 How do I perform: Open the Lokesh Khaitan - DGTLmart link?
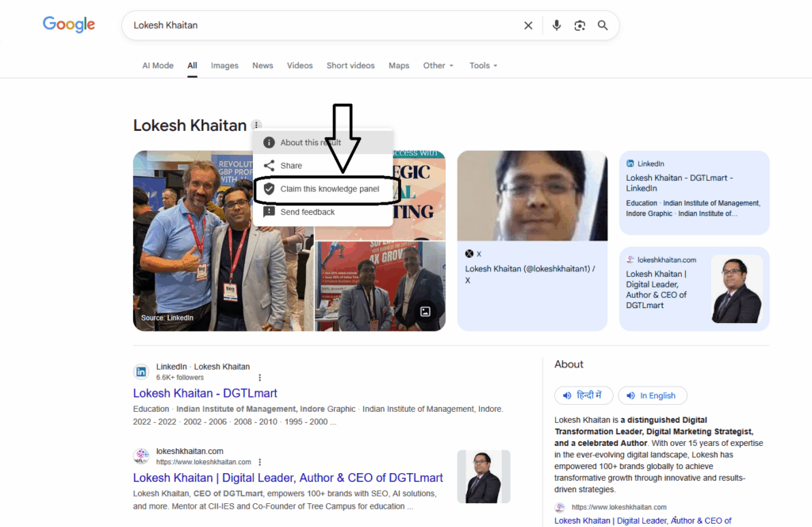[205, 393]
